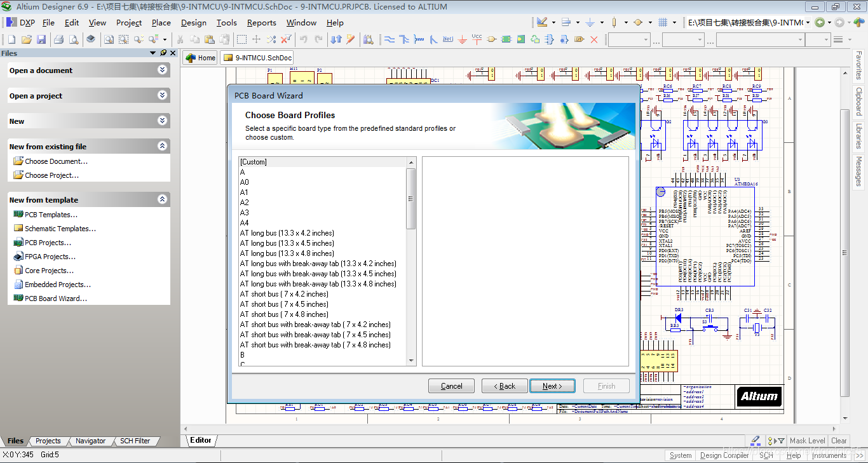Open Print Preview icon
Image resolution: width=868 pixels, height=463 pixels.
click(x=74, y=39)
